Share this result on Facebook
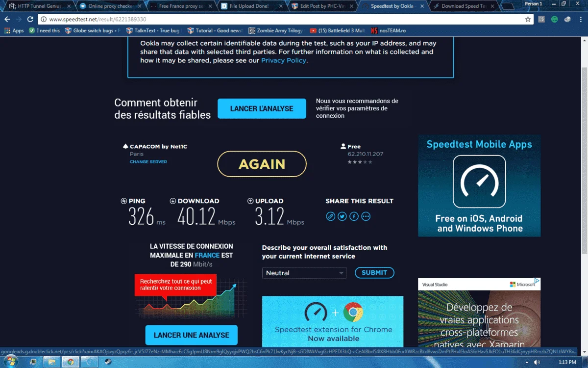The image size is (588, 368). (354, 216)
